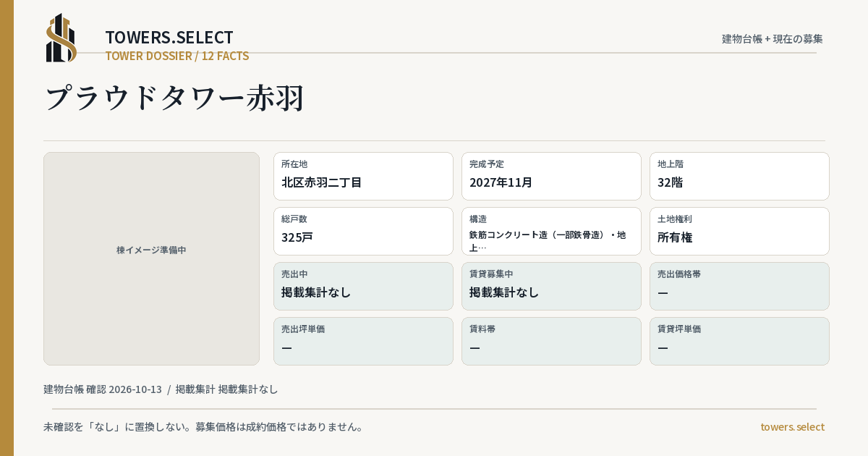Click the towers.select footer link

click(x=792, y=427)
